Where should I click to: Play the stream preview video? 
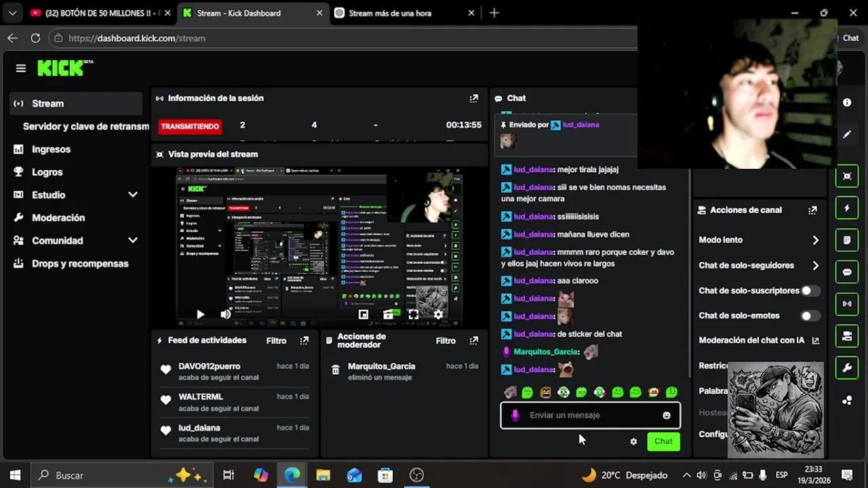pos(200,314)
